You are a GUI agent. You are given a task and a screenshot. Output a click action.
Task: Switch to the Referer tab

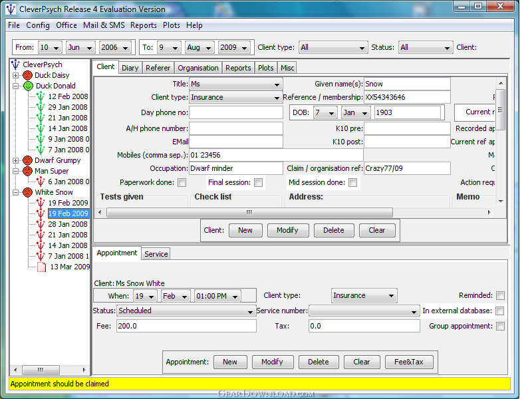point(158,68)
